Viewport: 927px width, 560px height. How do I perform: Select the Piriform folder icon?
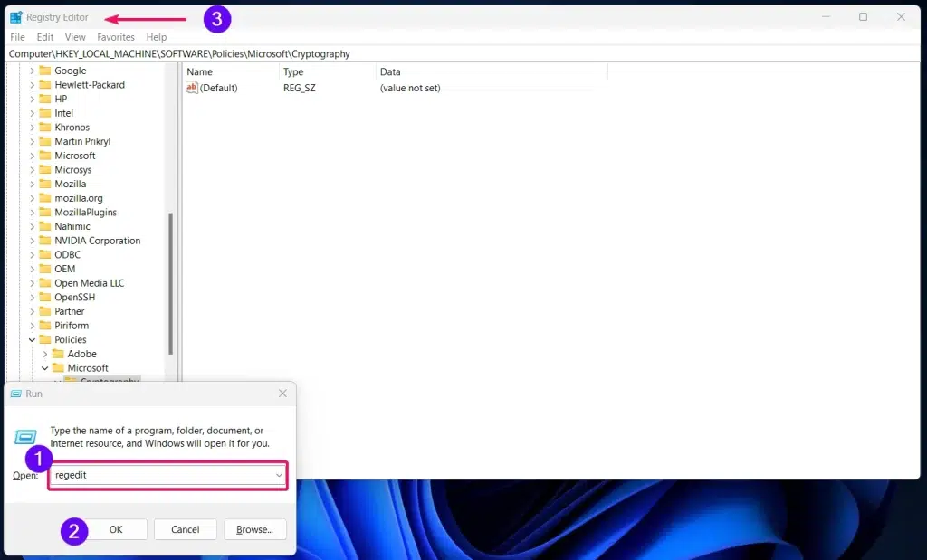pyautogui.click(x=45, y=326)
